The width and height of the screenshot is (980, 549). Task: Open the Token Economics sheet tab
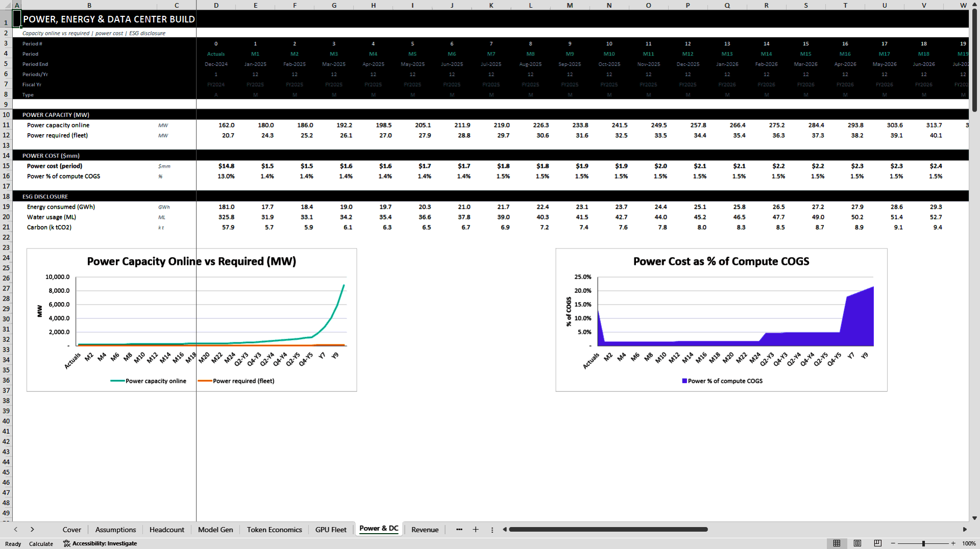point(275,530)
